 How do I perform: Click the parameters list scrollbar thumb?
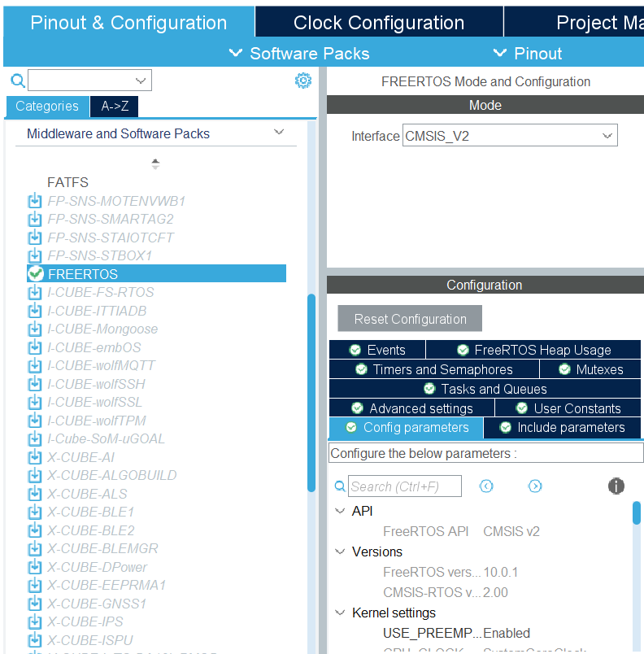636,512
